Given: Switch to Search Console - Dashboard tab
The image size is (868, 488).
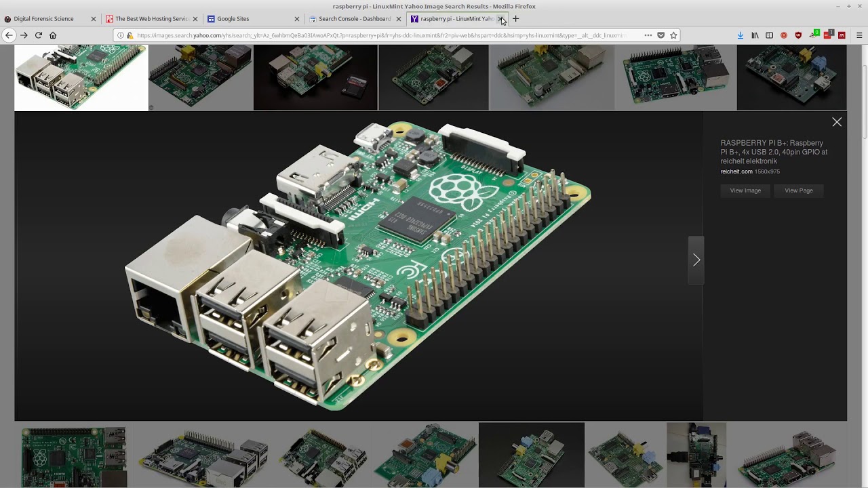Looking at the screenshot, I should point(354,19).
